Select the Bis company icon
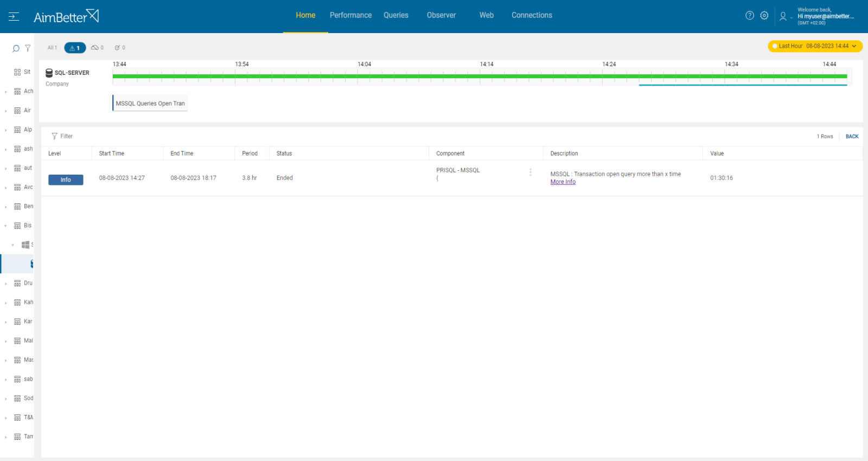Image resolution: width=868 pixels, height=461 pixels. pos(17,226)
